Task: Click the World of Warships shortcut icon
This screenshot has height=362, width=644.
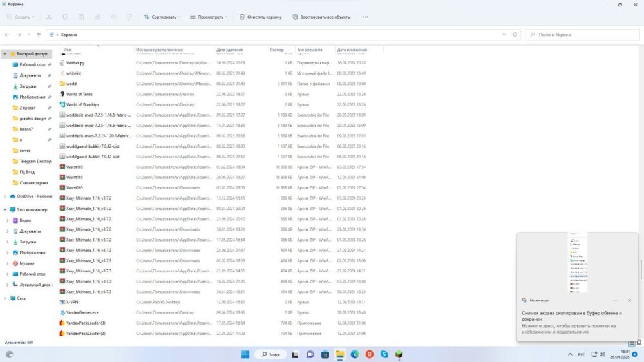Action: click(62, 104)
